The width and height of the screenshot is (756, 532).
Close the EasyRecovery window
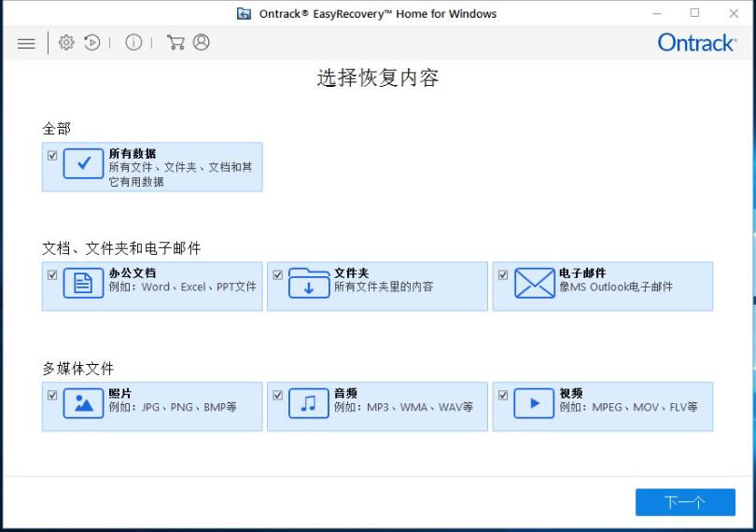tap(734, 13)
